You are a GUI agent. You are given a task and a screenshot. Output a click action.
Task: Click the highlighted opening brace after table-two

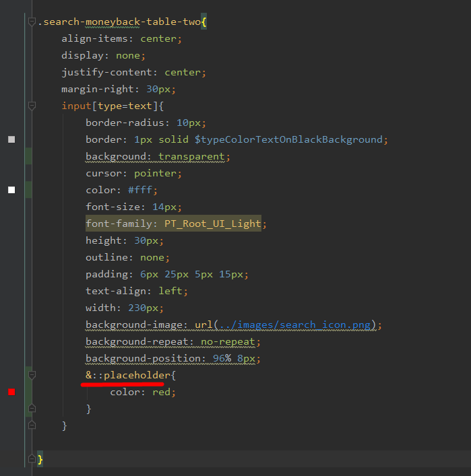204,22
